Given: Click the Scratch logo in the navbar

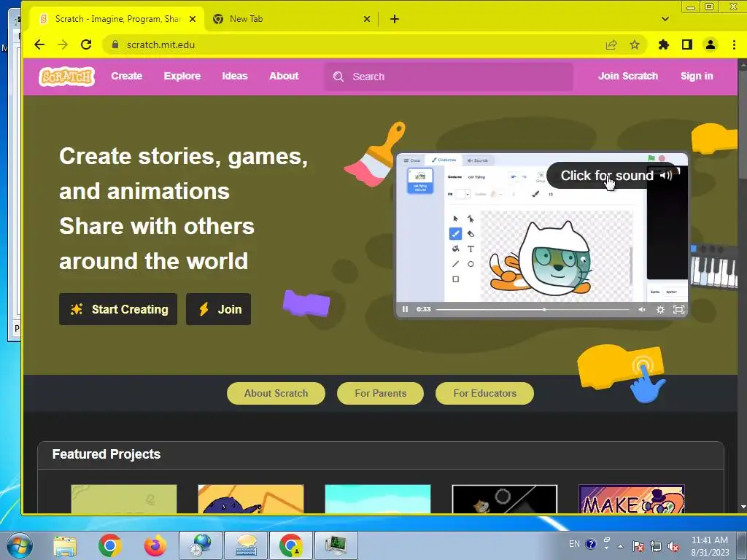Looking at the screenshot, I should [66, 76].
